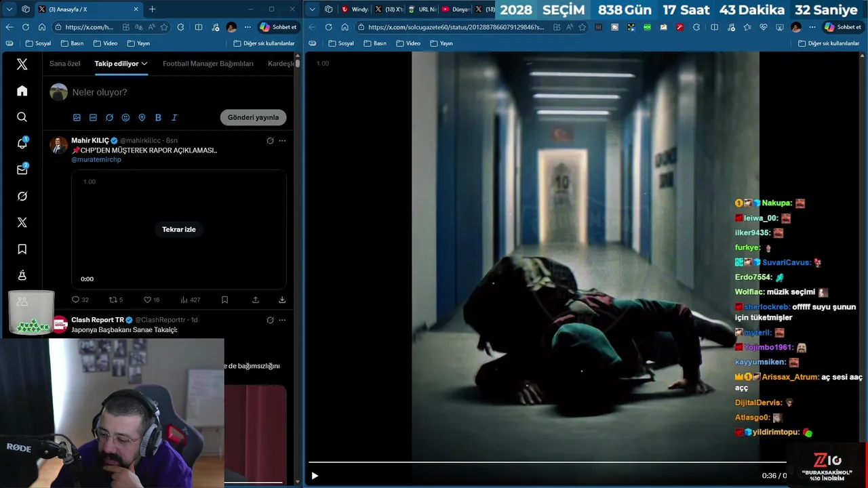Insert emoji in post composer
Image resolution: width=868 pixels, height=488 pixels.
point(125,117)
